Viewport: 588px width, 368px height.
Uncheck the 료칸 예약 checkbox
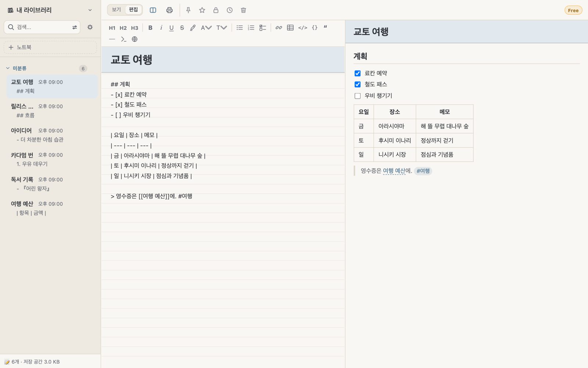pos(358,73)
